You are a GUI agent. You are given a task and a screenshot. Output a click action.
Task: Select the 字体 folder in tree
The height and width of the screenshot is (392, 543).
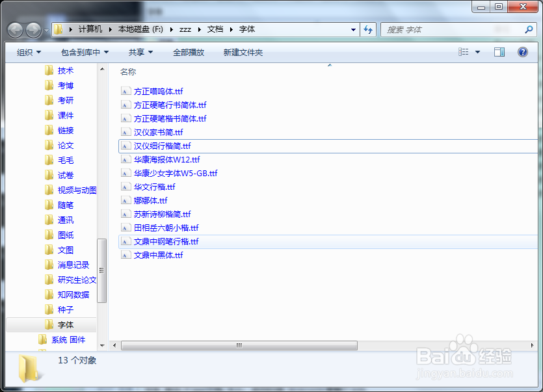pos(66,325)
